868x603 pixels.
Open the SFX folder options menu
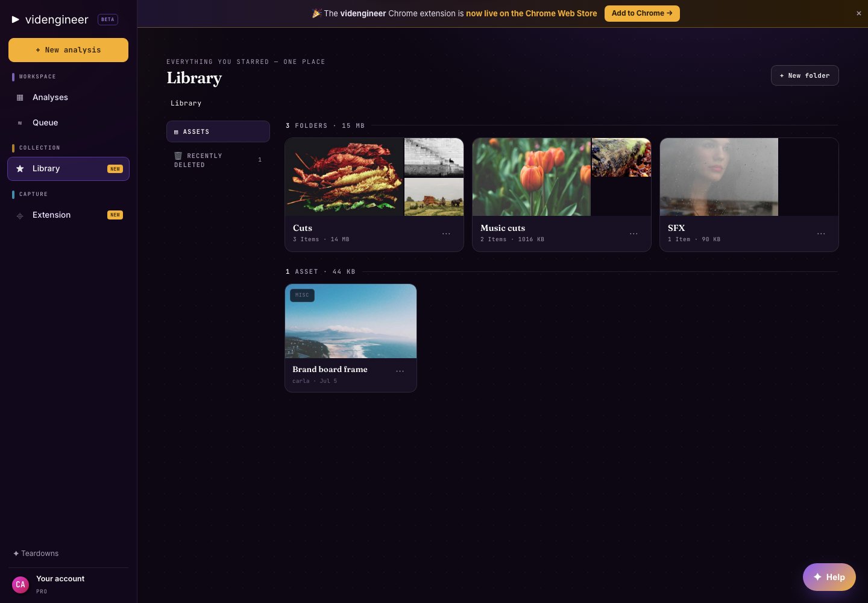pyautogui.click(x=821, y=233)
